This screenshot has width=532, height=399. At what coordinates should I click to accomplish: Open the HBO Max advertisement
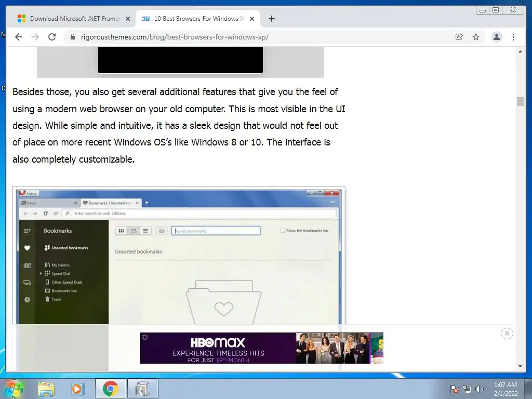(x=262, y=348)
